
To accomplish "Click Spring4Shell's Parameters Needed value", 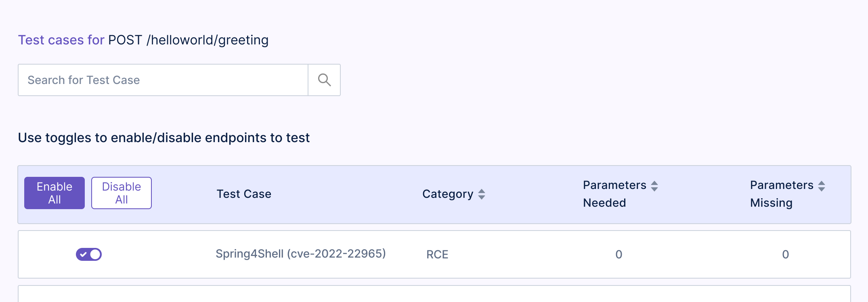I will (619, 255).
